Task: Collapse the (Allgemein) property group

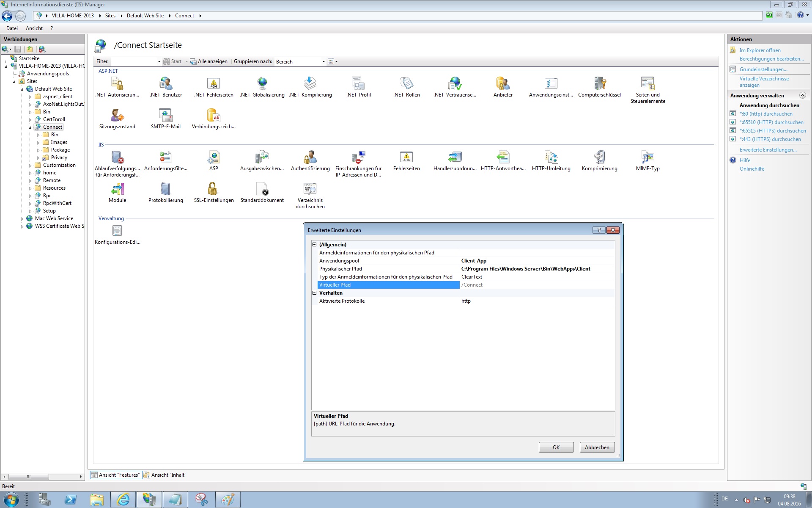Action: pyautogui.click(x=315, y=245)
